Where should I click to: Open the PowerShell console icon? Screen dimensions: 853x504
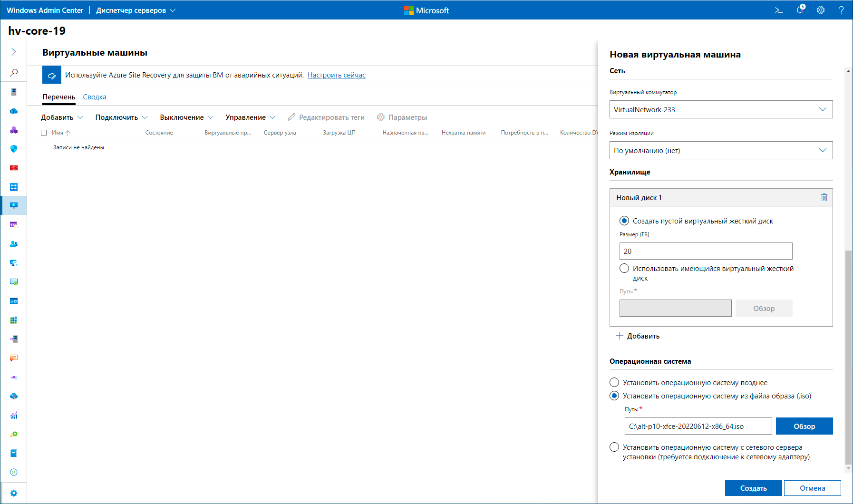point(779,10)
